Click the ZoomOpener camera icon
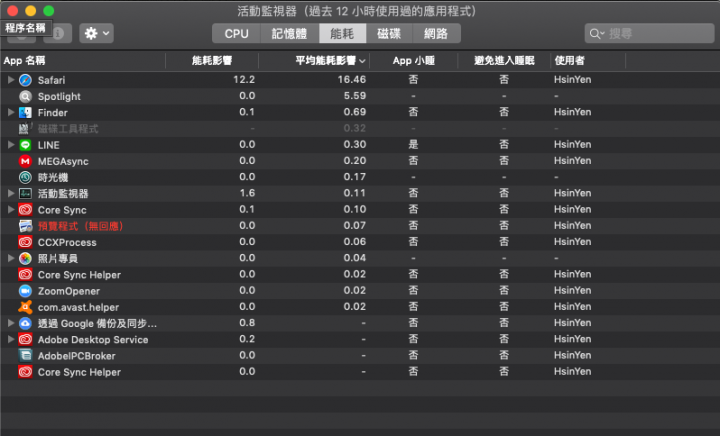 pos(25,291)
